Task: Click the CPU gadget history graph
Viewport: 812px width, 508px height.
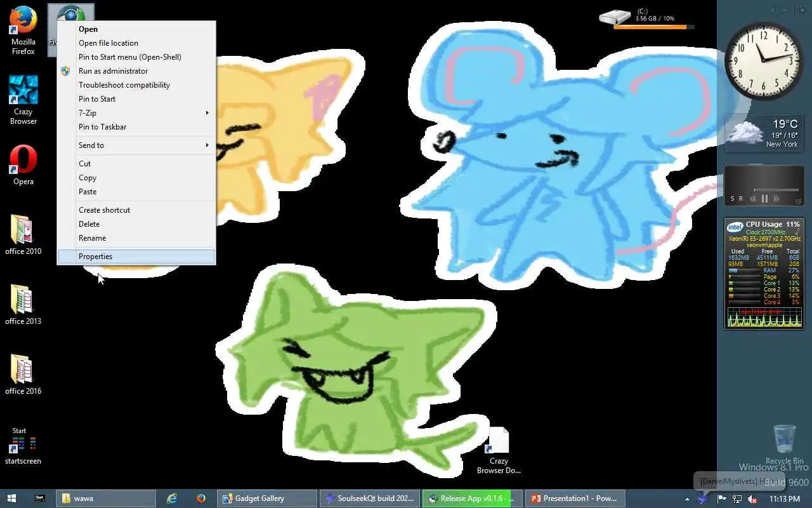Action: (764, 317)
